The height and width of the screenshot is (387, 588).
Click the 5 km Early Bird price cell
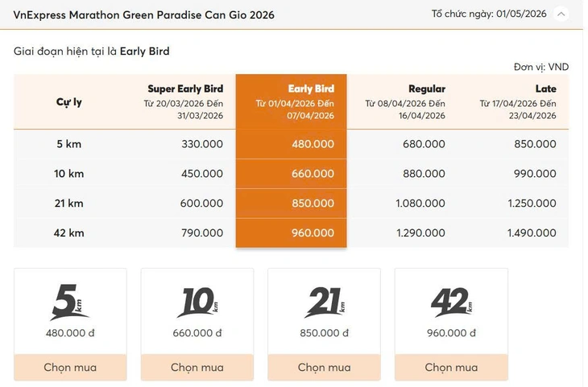click(313, 144)
